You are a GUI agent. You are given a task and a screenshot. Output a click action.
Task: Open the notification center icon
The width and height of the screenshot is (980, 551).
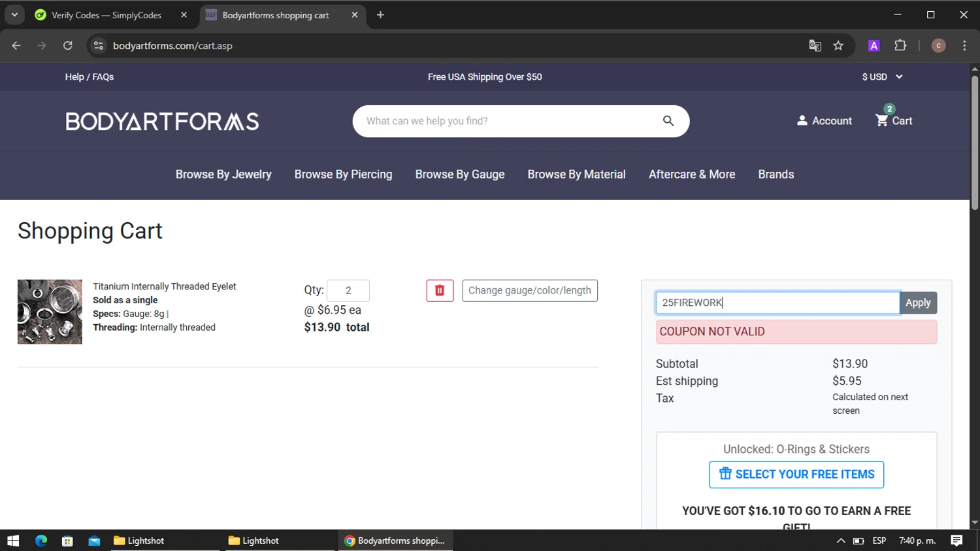pyautogui.click(x=956, y=541)
